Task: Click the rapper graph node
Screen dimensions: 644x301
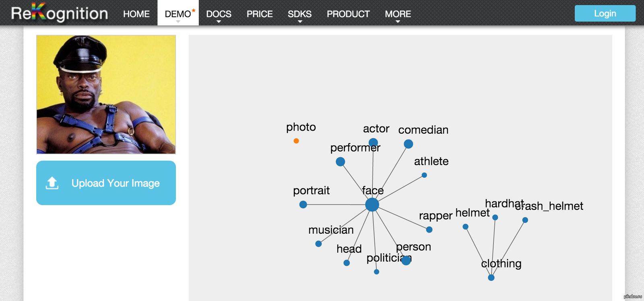Action: 429,230
